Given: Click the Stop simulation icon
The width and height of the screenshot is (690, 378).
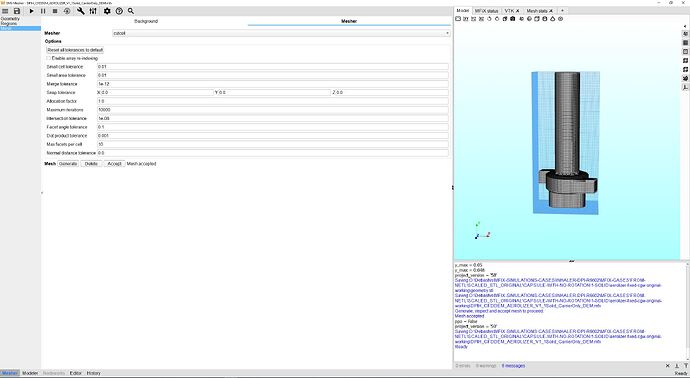Looking at the screenshot, I should coord(55,11).
